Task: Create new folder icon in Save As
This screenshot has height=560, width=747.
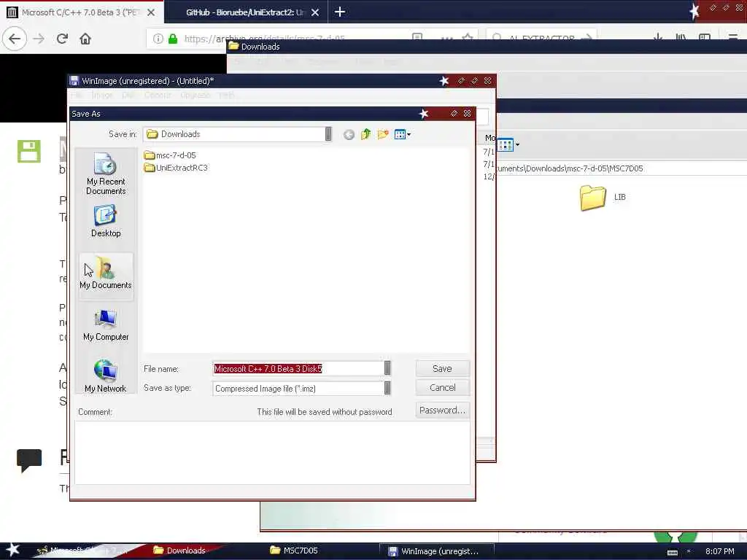Action: coord(383,134)
